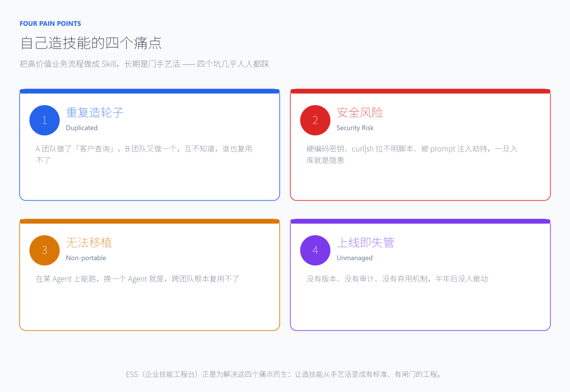Click the Non-portable sublabel
Viewport: 570px width, 392px height.
86,258
